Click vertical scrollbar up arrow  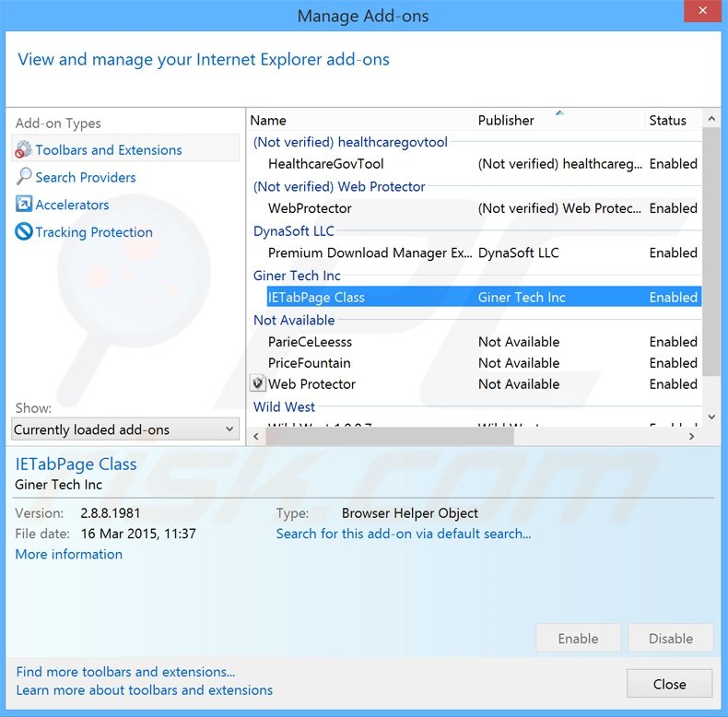[x=711, y=119]
